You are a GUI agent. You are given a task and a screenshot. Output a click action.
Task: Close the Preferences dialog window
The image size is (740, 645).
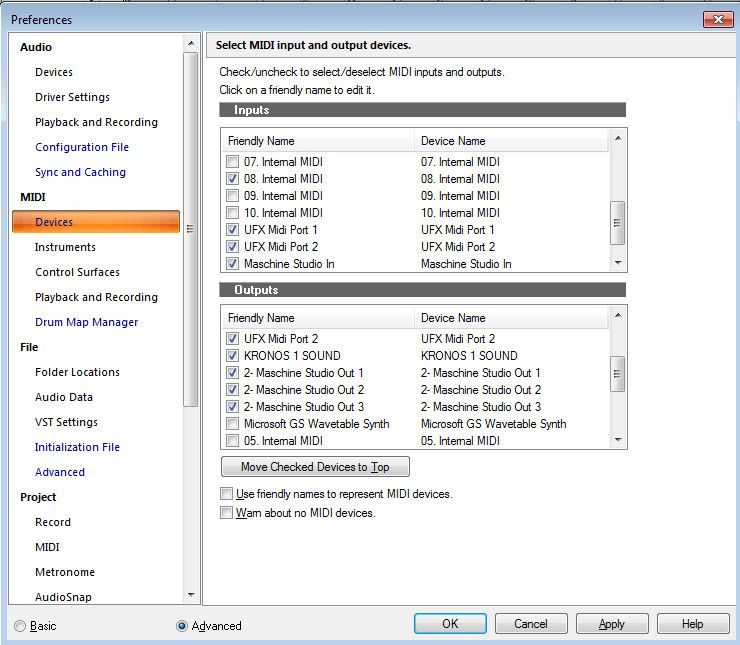point(717,19)
